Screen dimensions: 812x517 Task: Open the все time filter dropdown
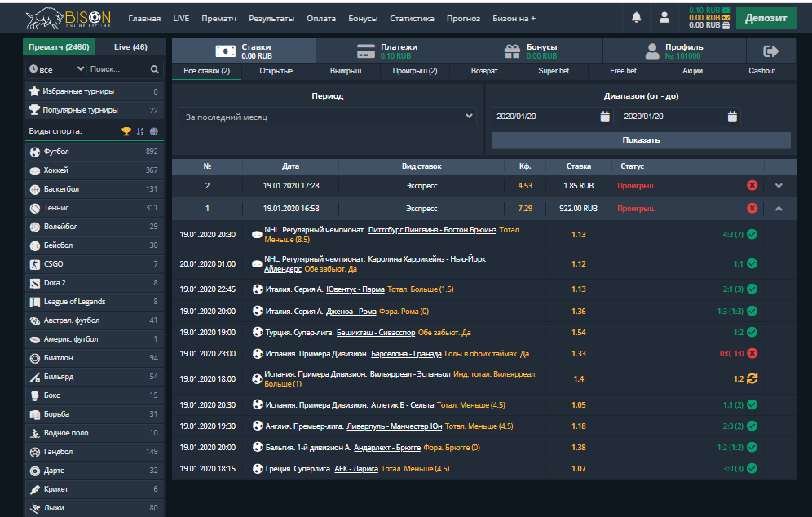click(55, 70)
